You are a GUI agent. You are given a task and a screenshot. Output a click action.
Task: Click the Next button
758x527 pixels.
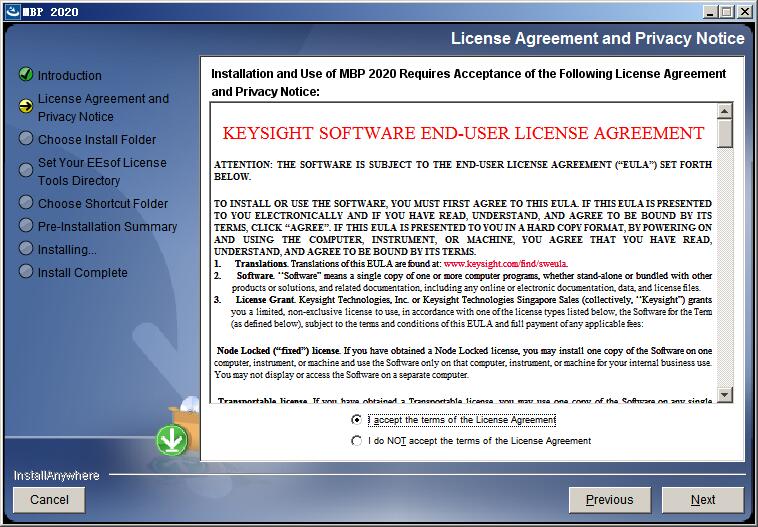(x=702, y=500)
